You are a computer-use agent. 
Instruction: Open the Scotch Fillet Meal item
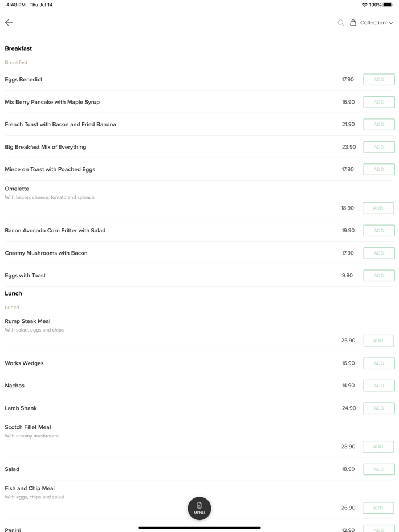[x=28, y=427]
